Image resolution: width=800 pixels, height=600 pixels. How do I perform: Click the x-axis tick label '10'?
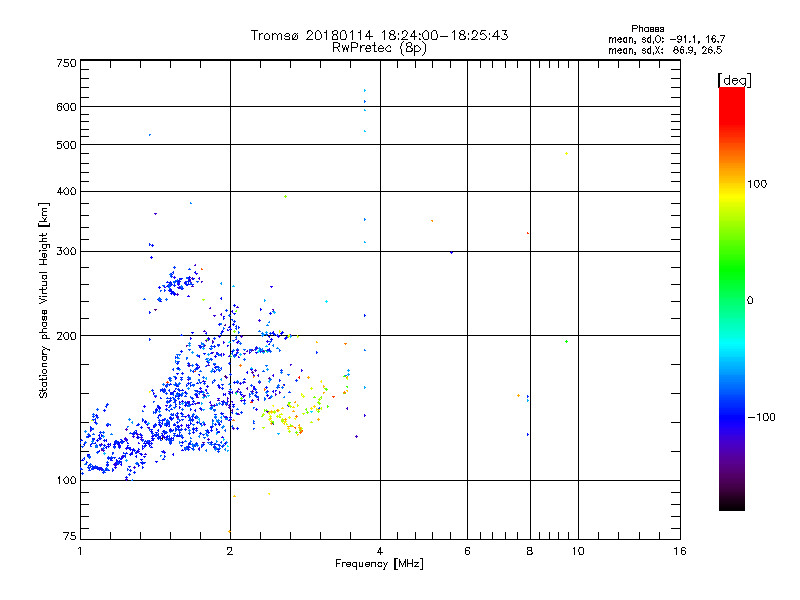point(578,551)
